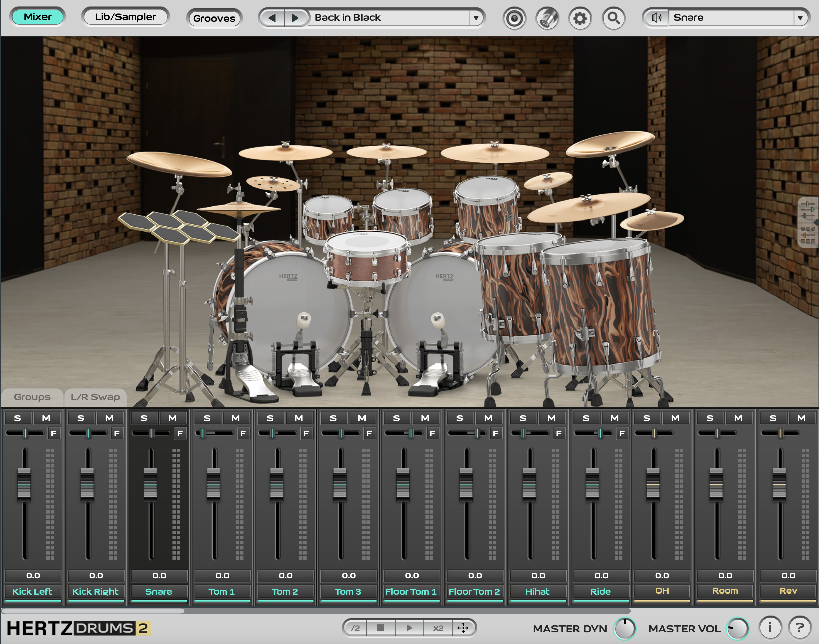
Task: Open the Back in Black groove dropdown
Action: click(x=476, y=18)
